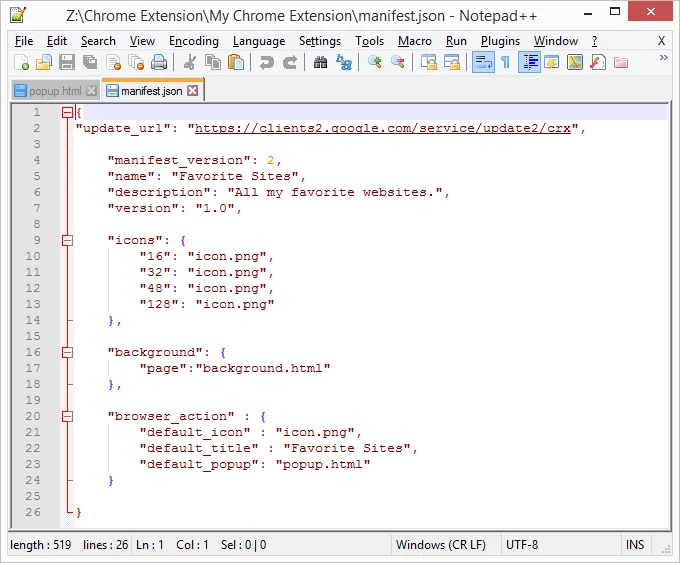Click Windows (CR LF) status bar field
Image resolution: width=680 pixels, height=563 pixels.
[441, 545]
